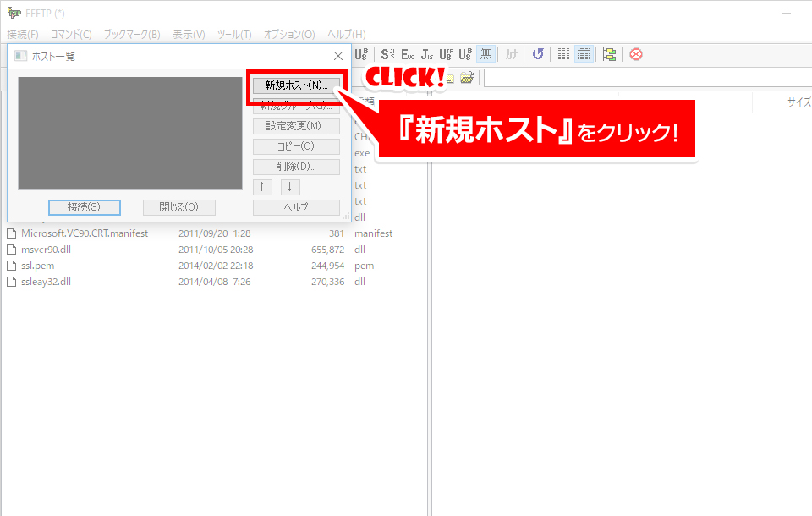Switch to simple list view icon
The width and height of the screenshot is (812, 516).
pyautogui.click(x=563, y=54)
